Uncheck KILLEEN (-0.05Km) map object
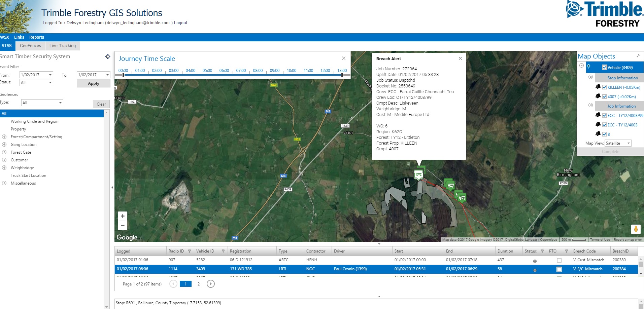The width and height of the screenshot is (644, 309). pyautogui.click(x=605, y=87)
